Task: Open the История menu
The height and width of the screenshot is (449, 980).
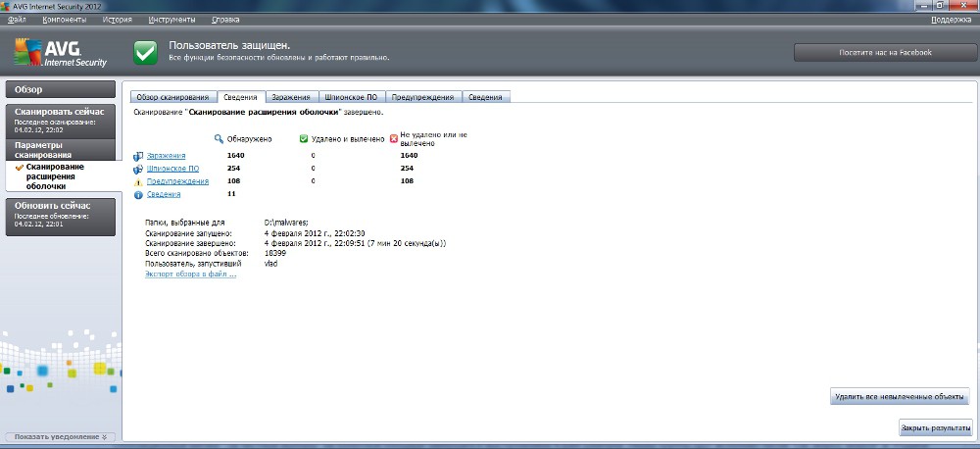Action: 118,20
